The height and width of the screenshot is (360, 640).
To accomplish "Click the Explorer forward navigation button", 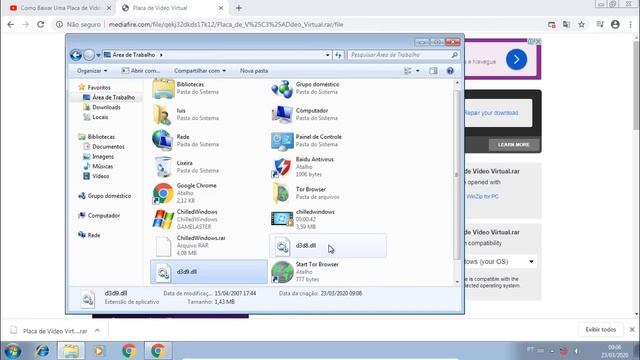I will [x=89, y=55].
